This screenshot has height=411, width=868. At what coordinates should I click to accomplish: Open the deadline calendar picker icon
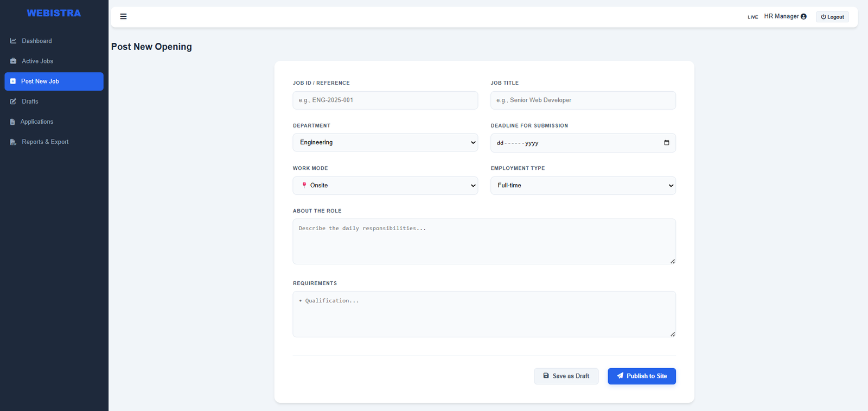[x=666, y=143]
